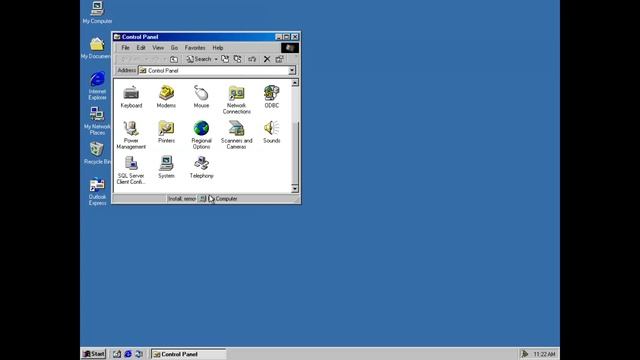Click the Search toolbar button
The width and height of the screenshot is (640, 360).
[199, 59]
